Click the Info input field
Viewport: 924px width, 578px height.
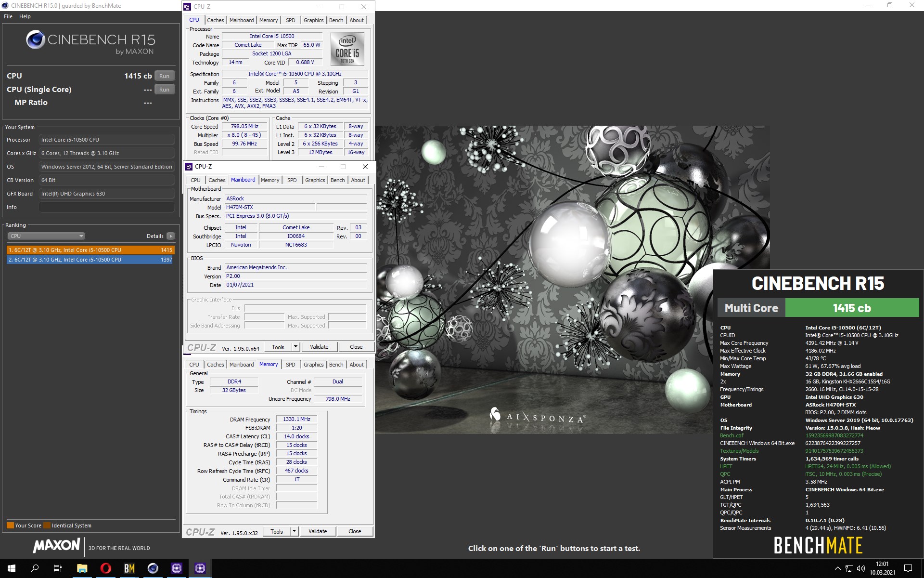click(106, 207)
